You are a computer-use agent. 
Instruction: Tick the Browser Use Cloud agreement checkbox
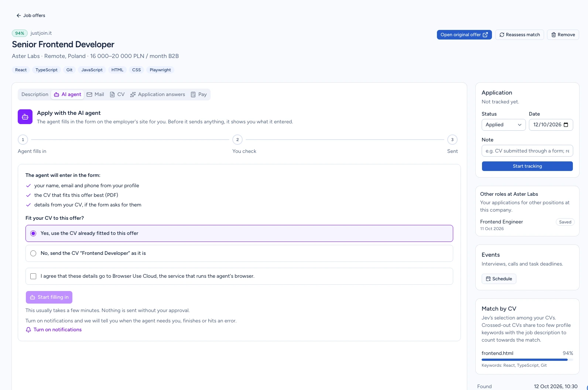[x=33, y=276]
